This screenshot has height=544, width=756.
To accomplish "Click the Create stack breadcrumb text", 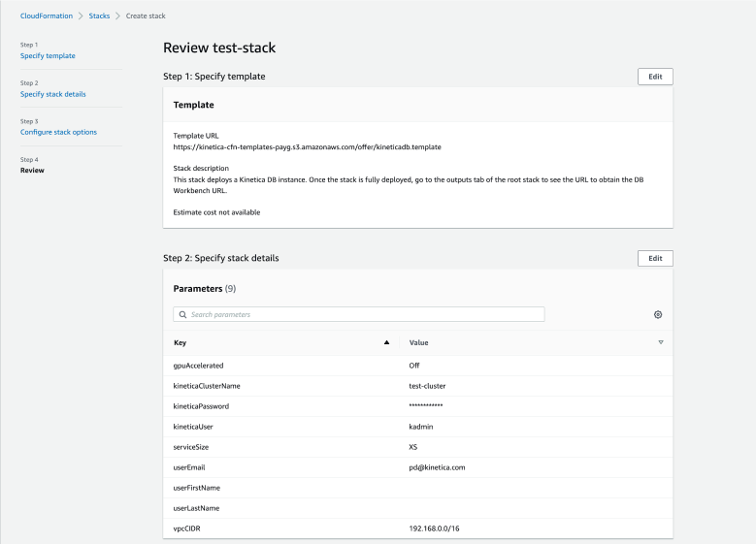I will click(146, 16).
